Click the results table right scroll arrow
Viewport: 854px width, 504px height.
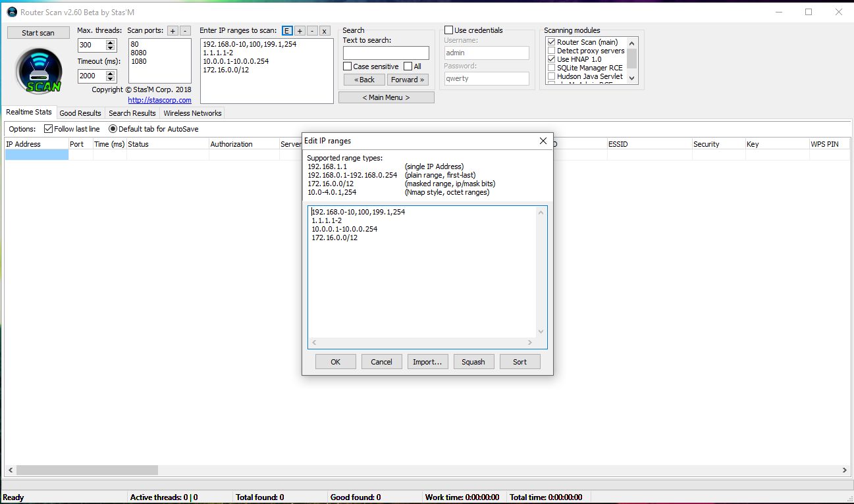click(845, 470)
